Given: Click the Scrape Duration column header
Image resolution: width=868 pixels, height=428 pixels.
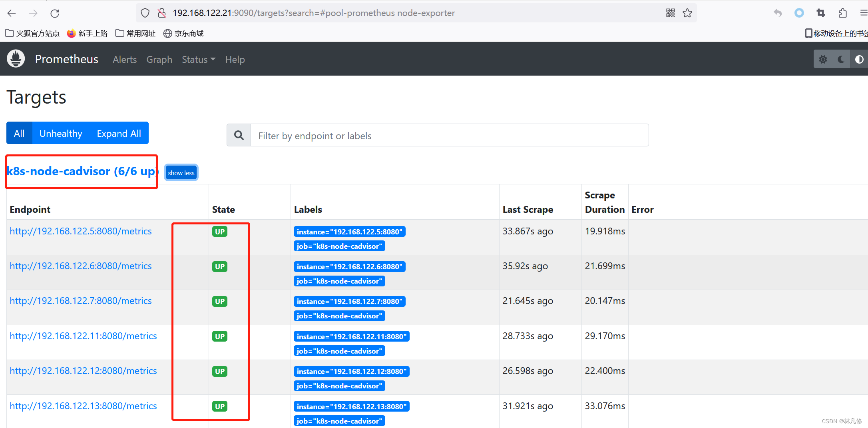Looking at the screenshot, I should 605,202.
